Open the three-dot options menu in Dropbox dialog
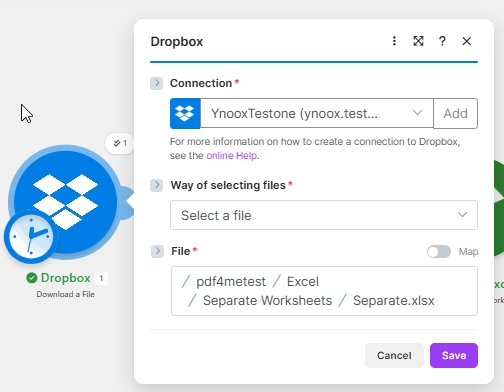Viewport: 504px width, 392px height. 394,41
